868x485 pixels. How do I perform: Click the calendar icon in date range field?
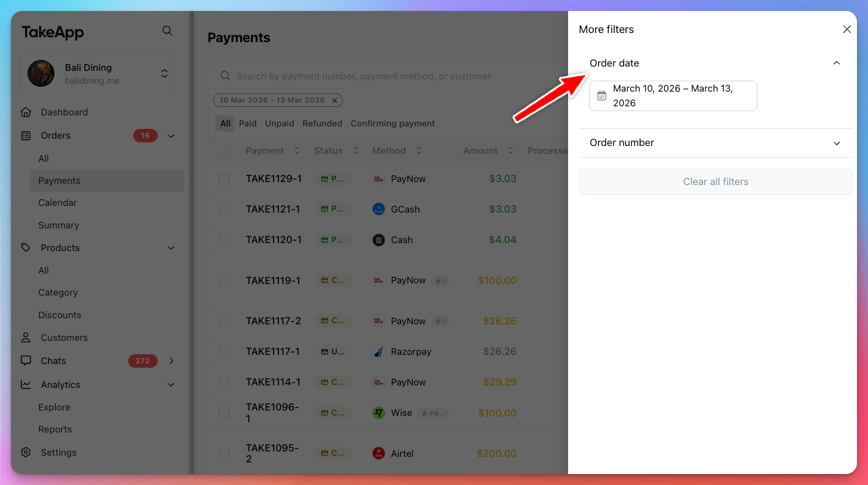(602, 96)
